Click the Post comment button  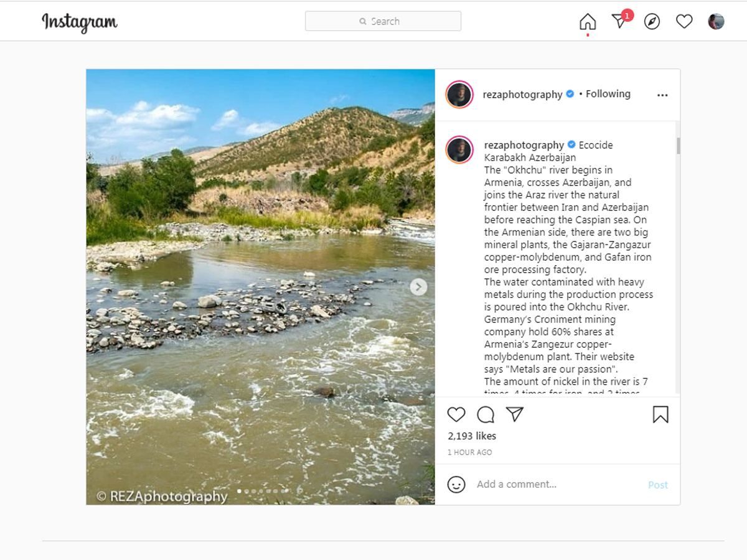[x=658, y=485]
